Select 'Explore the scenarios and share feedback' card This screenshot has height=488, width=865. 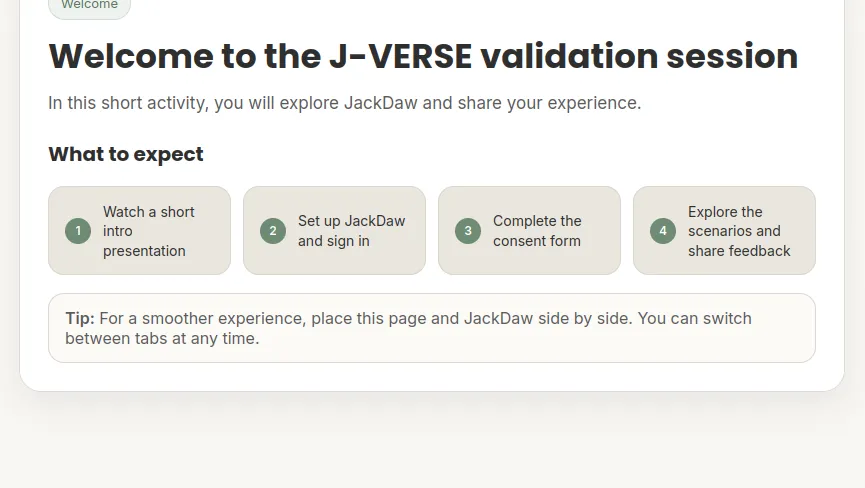[x=724, y=230]
